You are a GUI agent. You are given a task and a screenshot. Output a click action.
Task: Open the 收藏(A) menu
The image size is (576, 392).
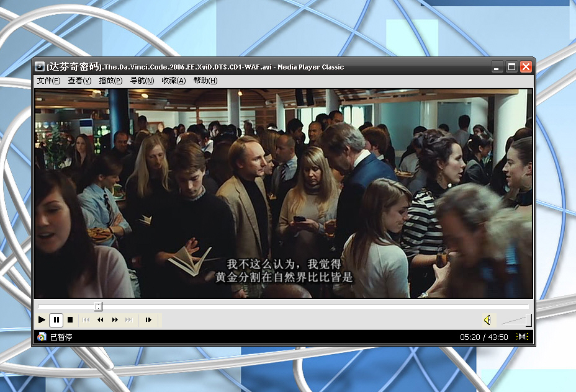click(174, 81)
